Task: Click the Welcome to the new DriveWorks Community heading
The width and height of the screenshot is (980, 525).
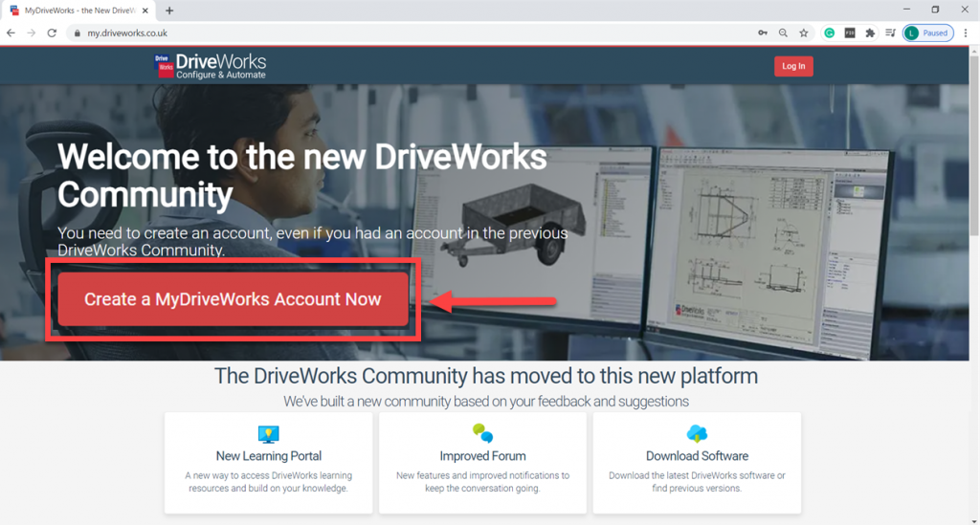Action: (302, 175)
